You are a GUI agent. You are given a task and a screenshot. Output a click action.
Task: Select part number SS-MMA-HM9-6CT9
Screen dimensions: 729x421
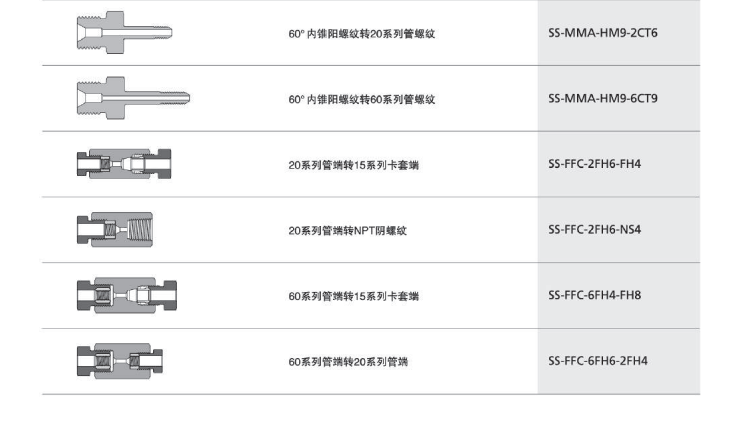click(x=603, y=99)
